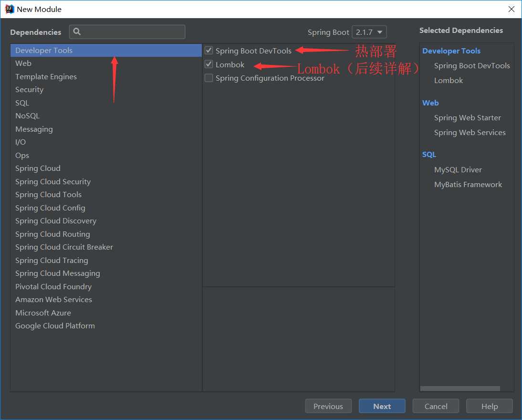Select Developer Tools category

[x=106, y=50]
